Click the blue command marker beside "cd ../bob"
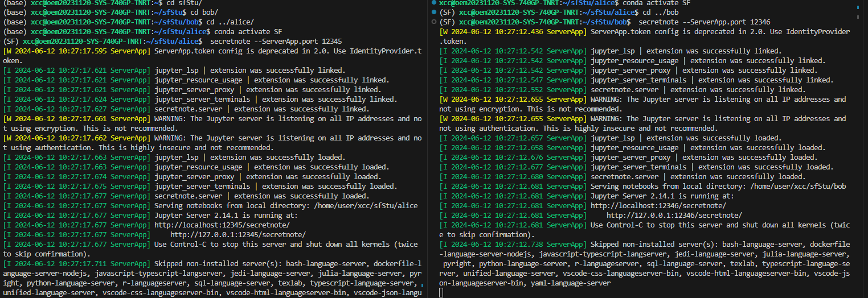 (x=435, y=13)
